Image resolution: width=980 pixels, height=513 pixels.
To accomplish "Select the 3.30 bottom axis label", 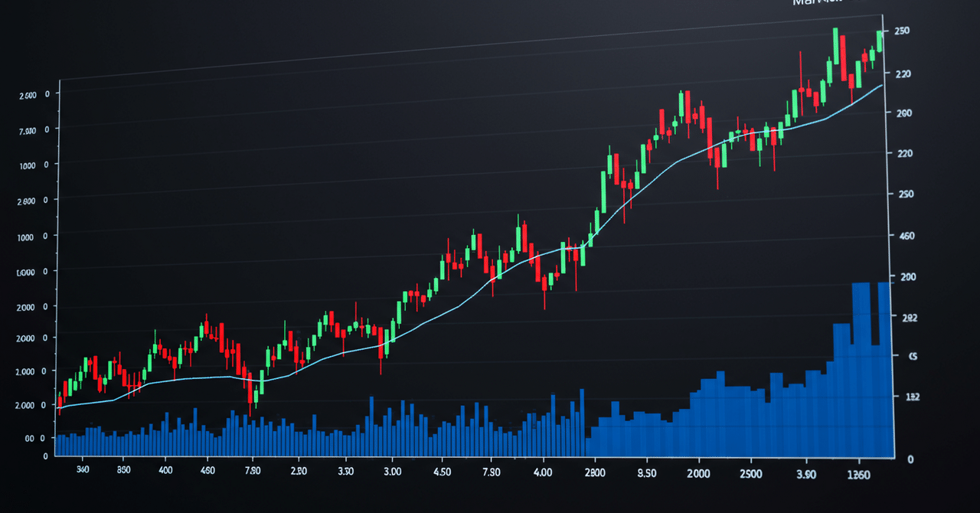I will (345, 472).
